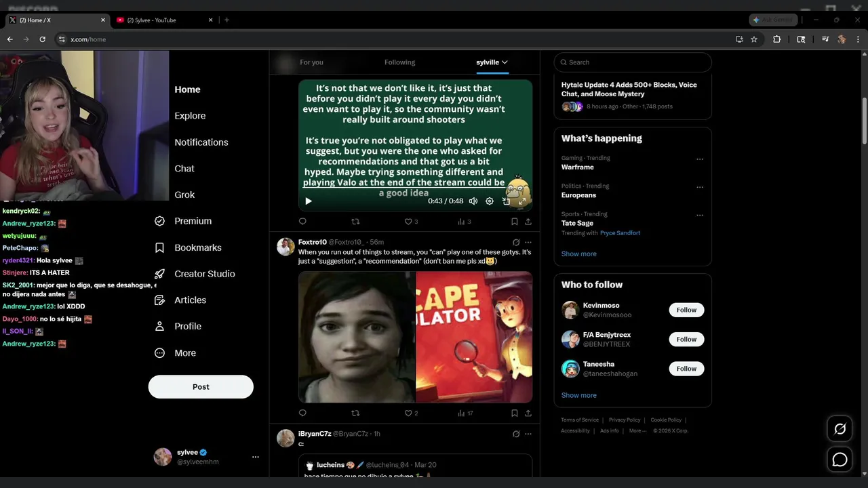Viewport: 868px width, 488px height.
Task: Repost Foxtro10's post
Action: point(355,413)
